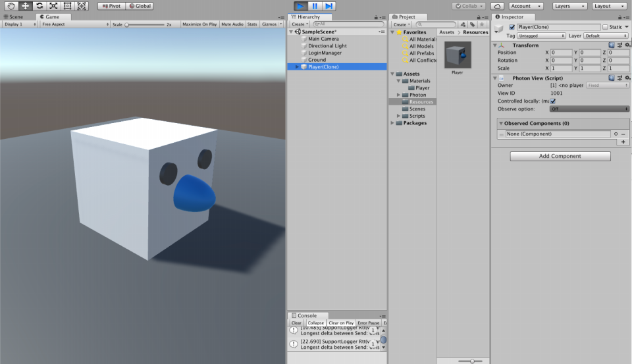Screen dimensions: 632x364
Task: Toggle Console Collapse mode
Action: [x=315, y=323]
